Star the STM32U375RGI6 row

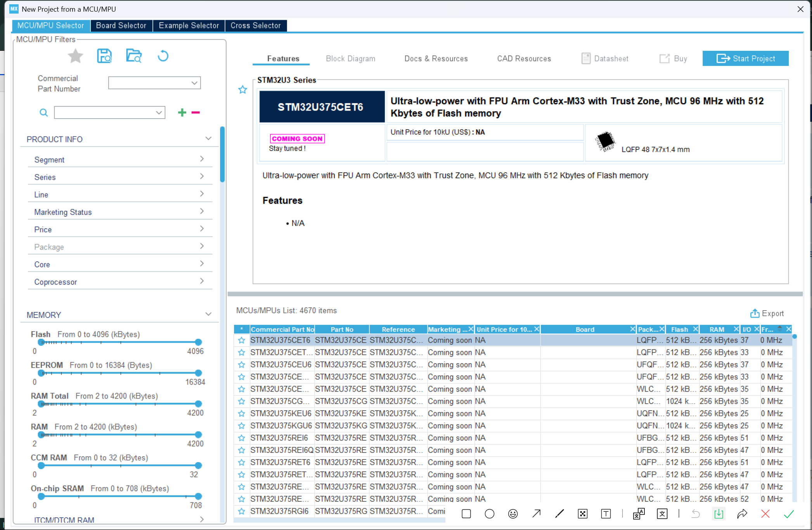(x=242, y=511)
